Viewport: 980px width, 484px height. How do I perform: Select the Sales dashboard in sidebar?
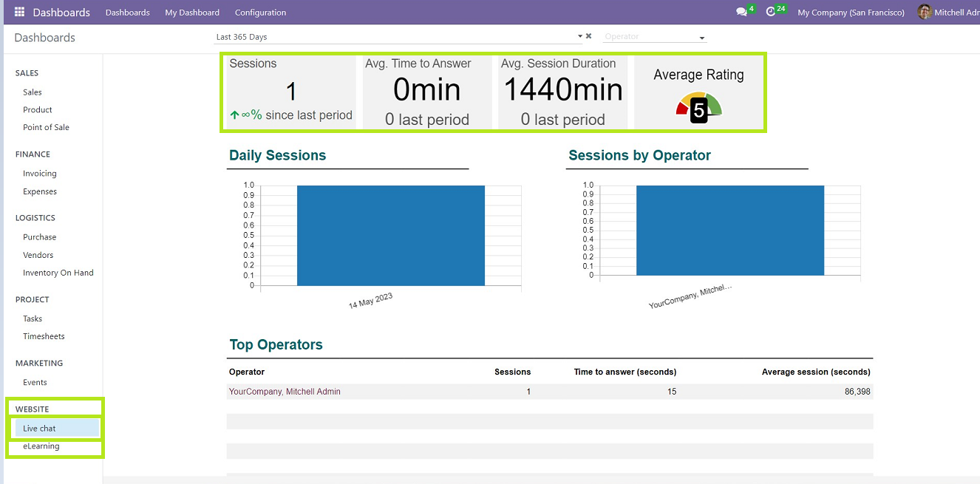pyautogui.click(x=33, y=92)
